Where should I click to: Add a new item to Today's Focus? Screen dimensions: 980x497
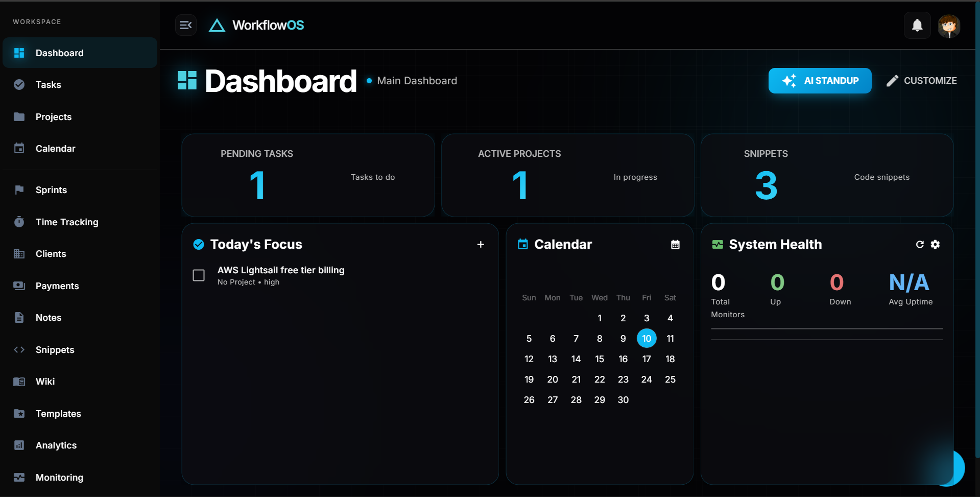[x=480, y=244]
